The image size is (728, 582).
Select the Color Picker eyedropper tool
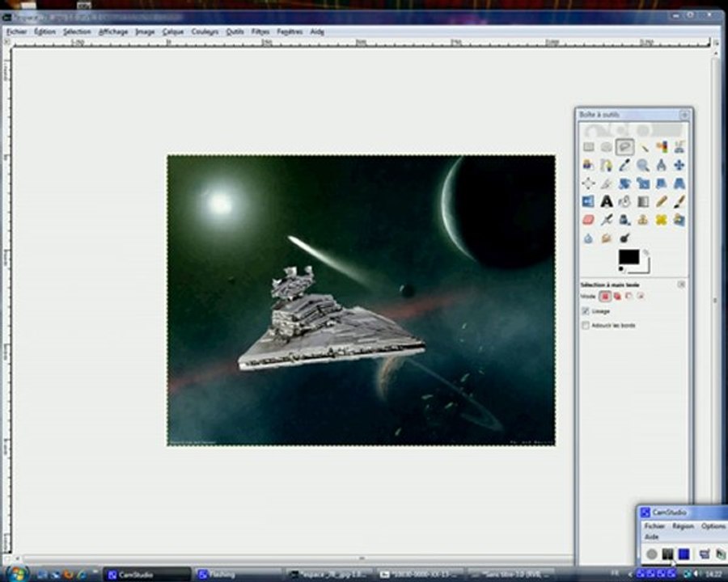pyautogui.click(x=625, y=165)
